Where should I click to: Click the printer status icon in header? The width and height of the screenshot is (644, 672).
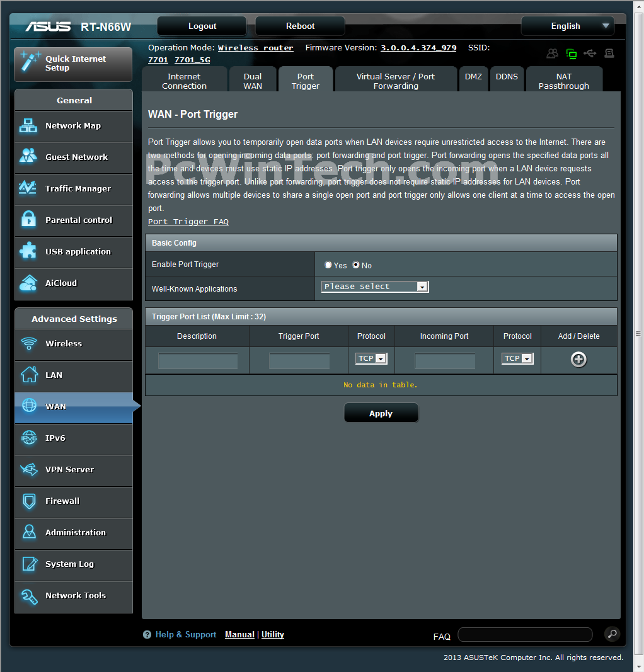coord(609,53)
